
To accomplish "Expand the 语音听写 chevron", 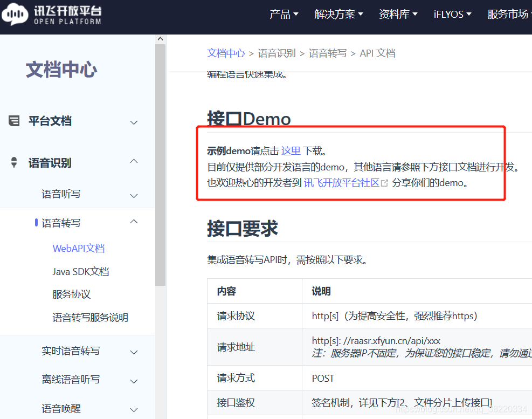I will [x=134, y=196].
